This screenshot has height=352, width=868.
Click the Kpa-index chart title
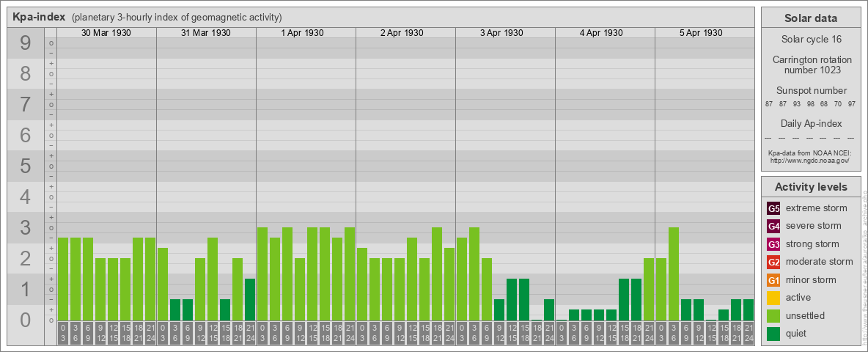tap(40, 17)
